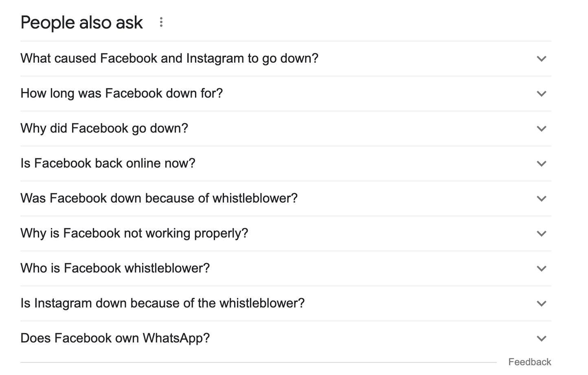This screenshot has height=375, width=588.
Task: Expand the chevron for 'Why is Facebook not working properly?'
Action: 542,233
